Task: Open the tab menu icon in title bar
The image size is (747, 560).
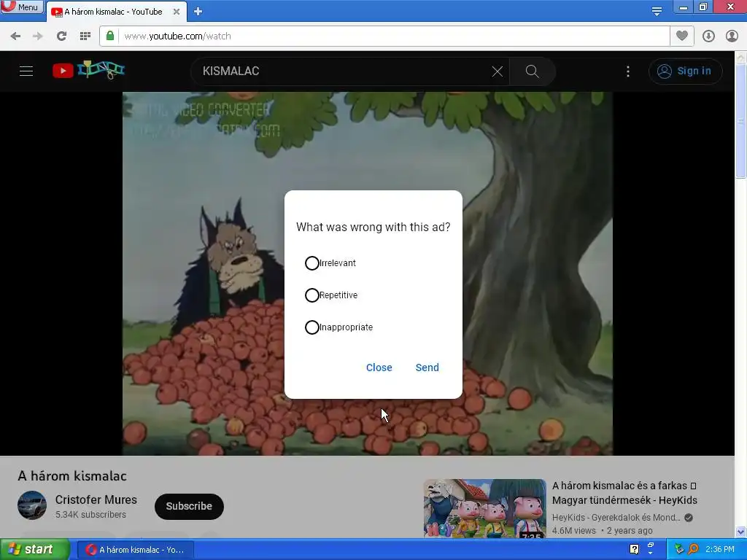Action: click(x=657, y=11)
